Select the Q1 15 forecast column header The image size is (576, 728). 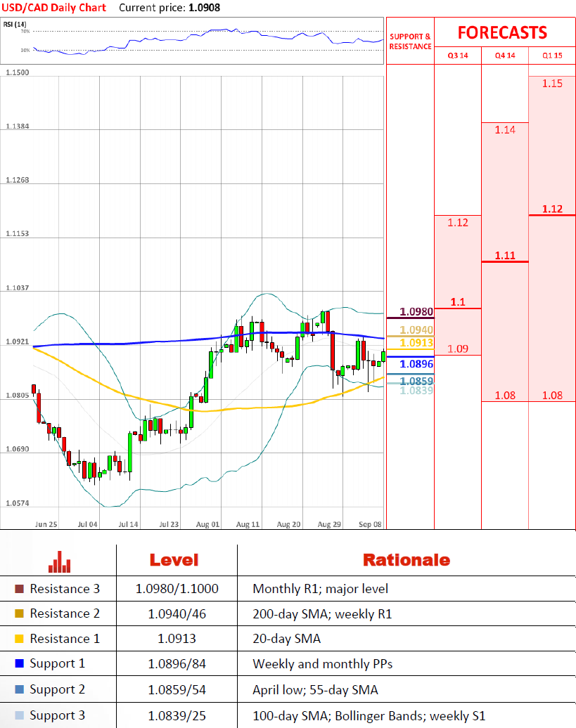(x=552, y=56)
